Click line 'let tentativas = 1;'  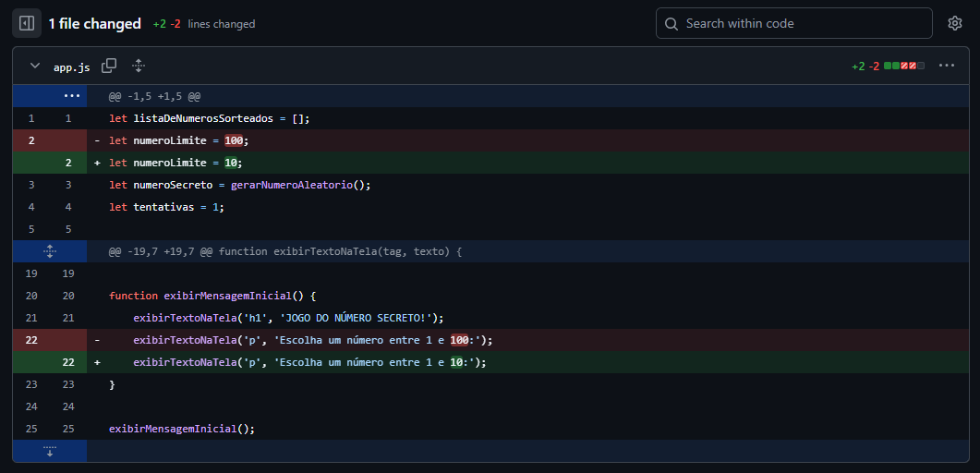166,207
